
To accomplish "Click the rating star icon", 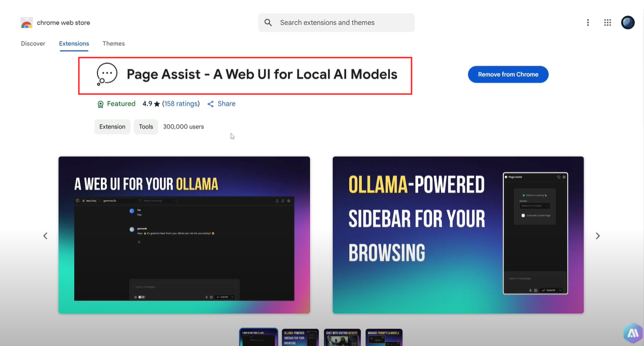I will [157, 104].
